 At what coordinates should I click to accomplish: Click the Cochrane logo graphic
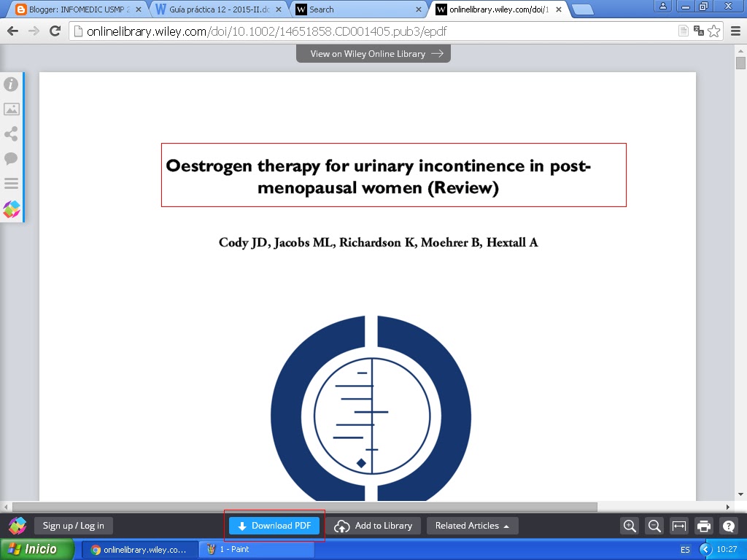[x=371, y=408]
